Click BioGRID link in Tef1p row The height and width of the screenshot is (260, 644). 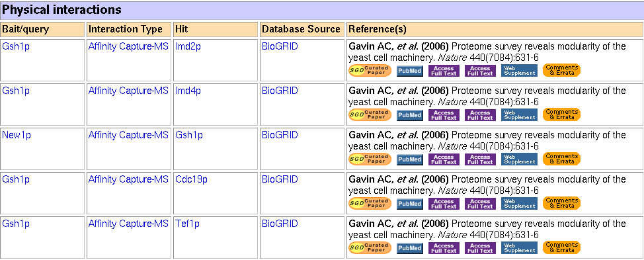[280, 224]
